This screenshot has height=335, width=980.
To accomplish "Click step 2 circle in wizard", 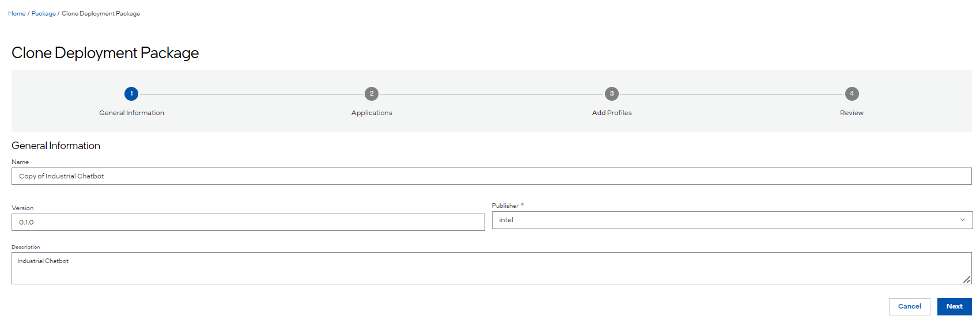I will 372,94.
